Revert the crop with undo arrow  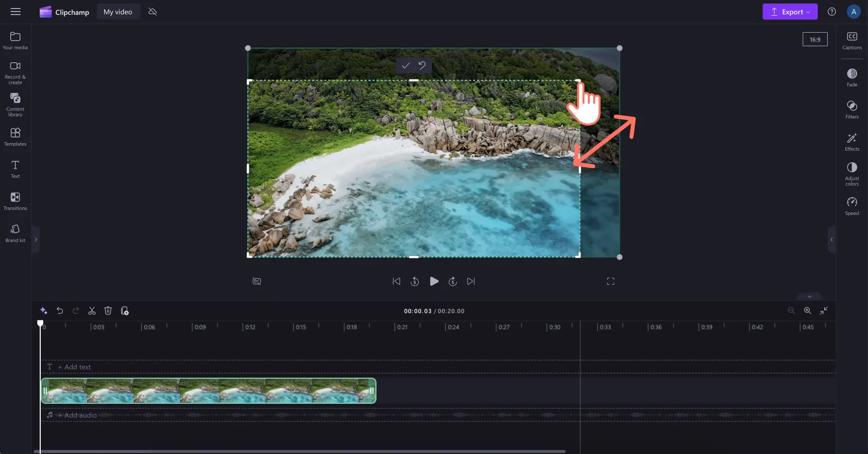coord(422,65)
